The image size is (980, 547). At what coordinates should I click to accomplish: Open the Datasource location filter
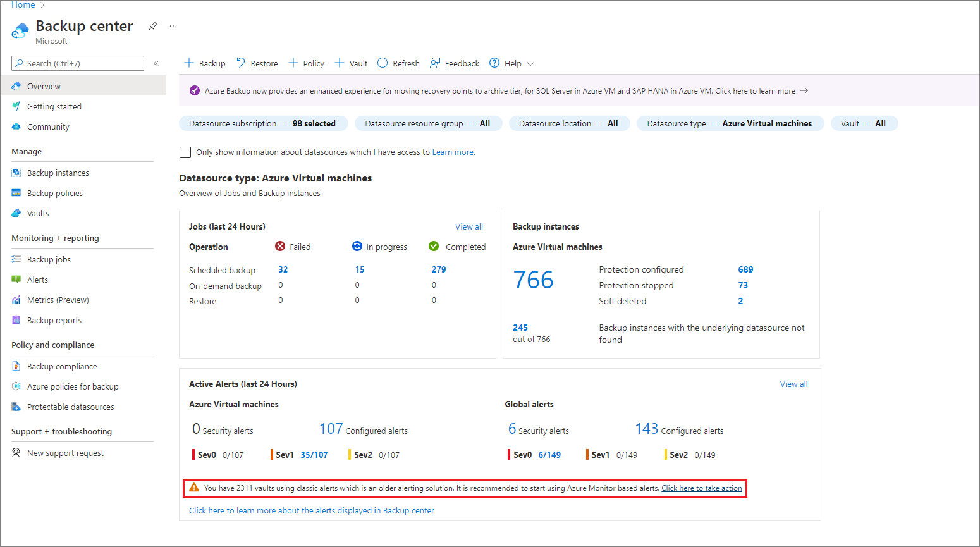click(x=569, y=123)
